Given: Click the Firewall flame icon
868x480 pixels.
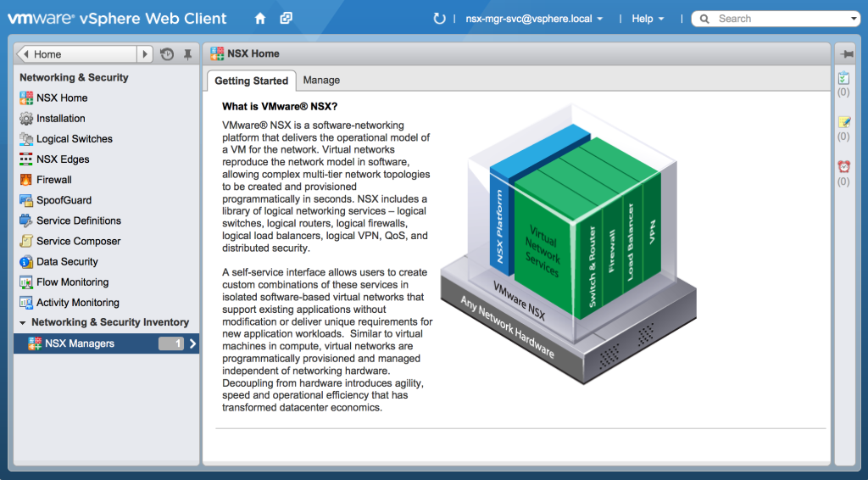Looking at the screenshot, I should point(26,180).
